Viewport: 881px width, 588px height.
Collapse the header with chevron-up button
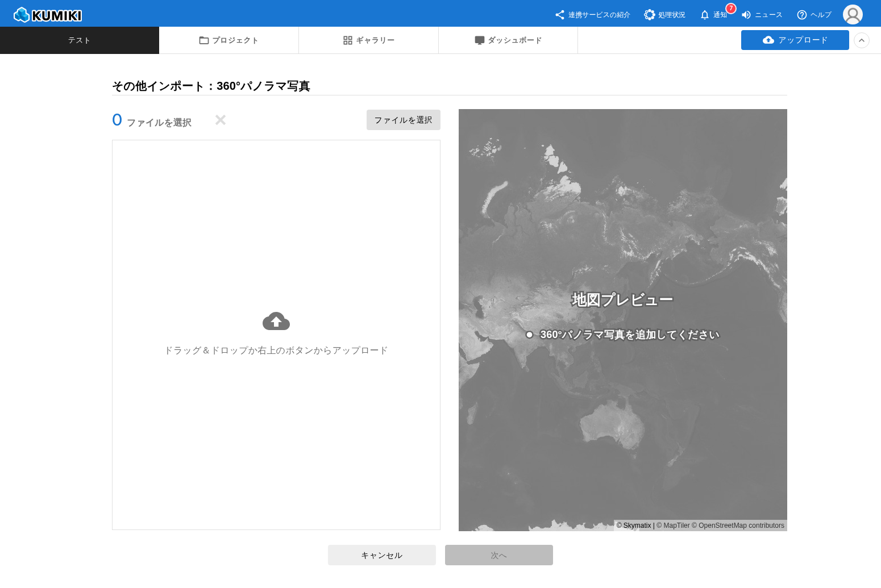(x=862, y=40)
